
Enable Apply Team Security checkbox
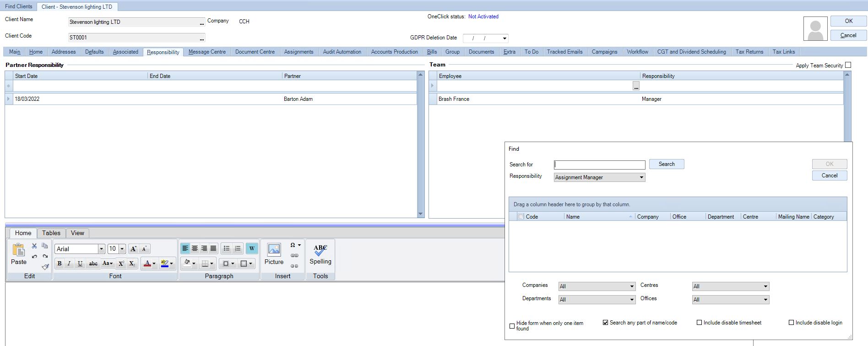click(x=848, y=65)
